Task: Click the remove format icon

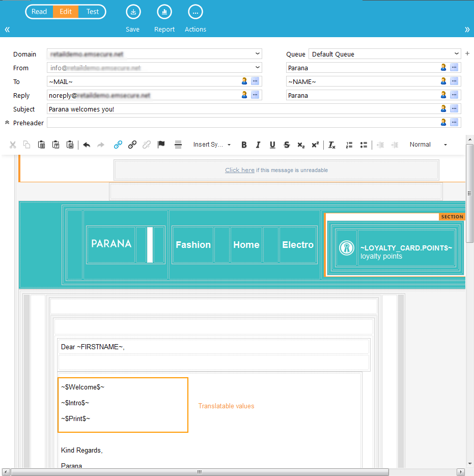Action: click(x=332, y=145)
